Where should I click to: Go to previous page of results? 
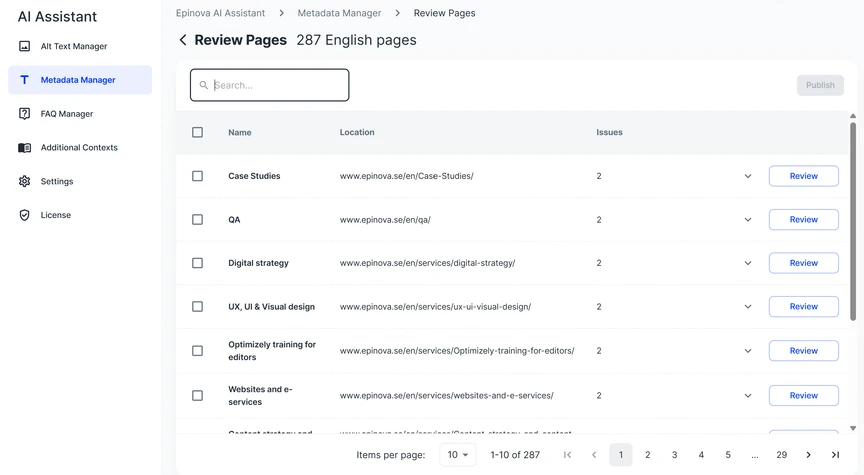pyautogui.click(x=594, y=455)
